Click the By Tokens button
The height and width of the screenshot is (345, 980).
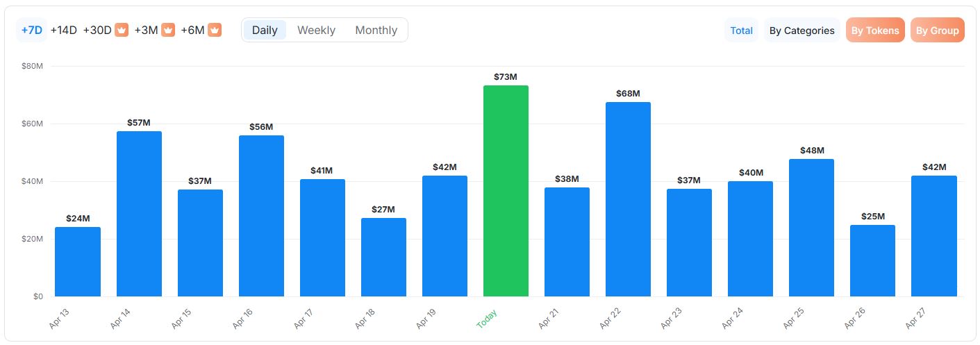[875, 31]
